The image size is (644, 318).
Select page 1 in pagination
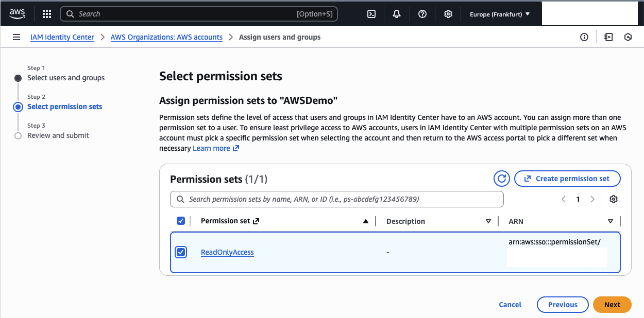point(578,199)
